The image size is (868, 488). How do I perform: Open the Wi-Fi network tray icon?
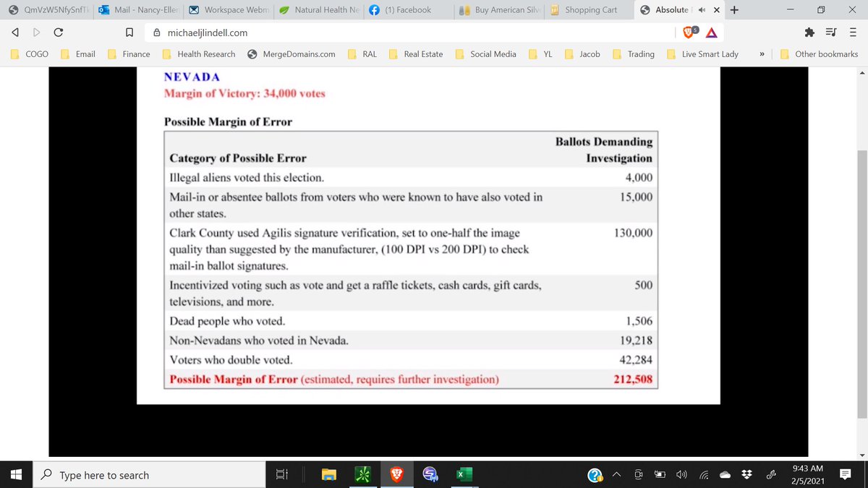tap(703, 475)
